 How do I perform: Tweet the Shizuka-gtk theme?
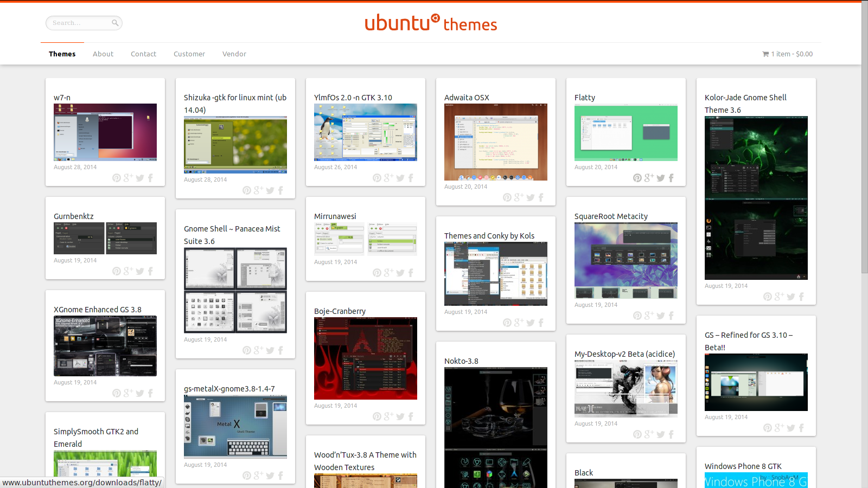coord(270,190)
